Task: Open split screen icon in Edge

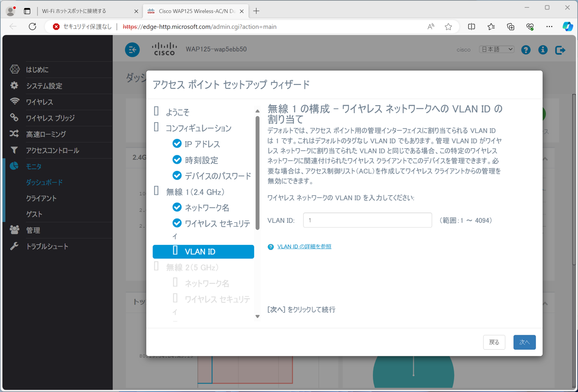Action: [471, 27]
